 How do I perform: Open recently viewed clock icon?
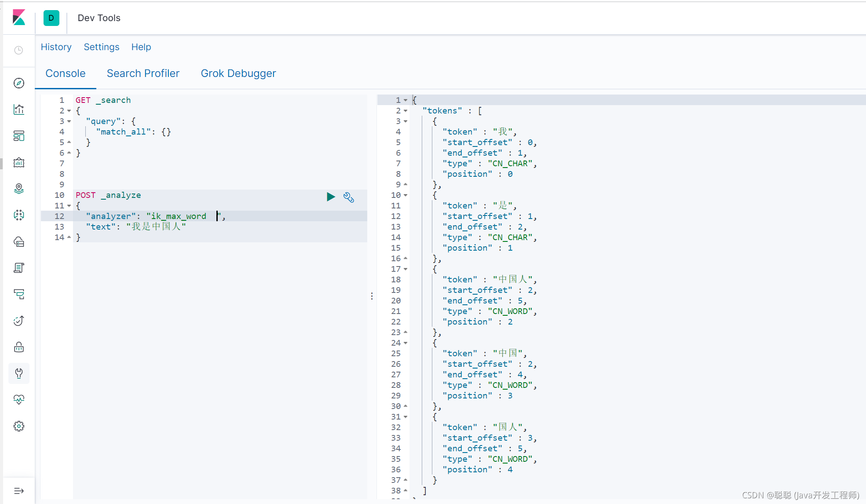(x=18, y=50)
